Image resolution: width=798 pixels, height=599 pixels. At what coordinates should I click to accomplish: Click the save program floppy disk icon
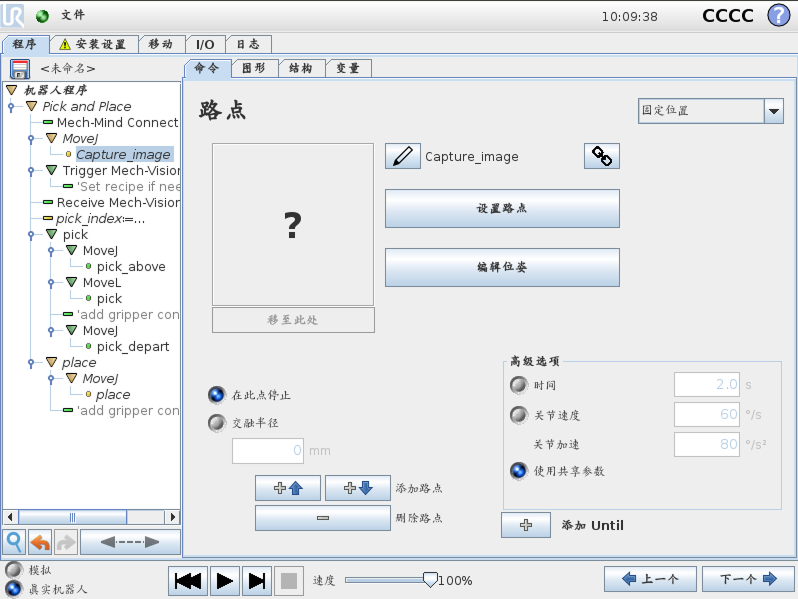click(x=20, y=69)
